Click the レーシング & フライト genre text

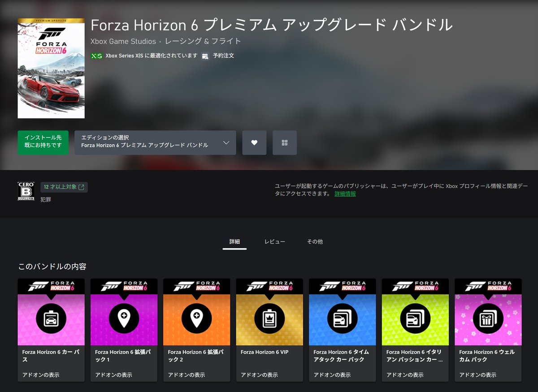click(x=203, y=42)
